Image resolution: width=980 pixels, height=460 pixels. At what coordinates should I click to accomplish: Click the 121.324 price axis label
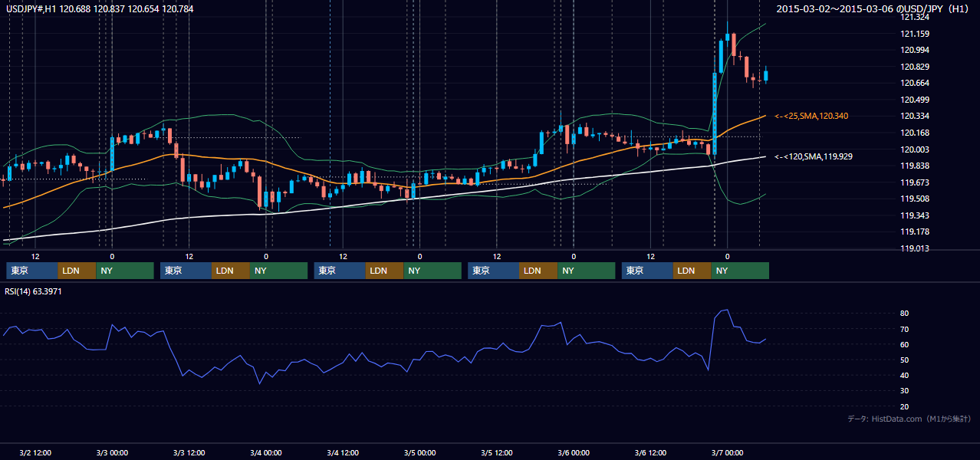pyautogui.click(x=914, y=18)
